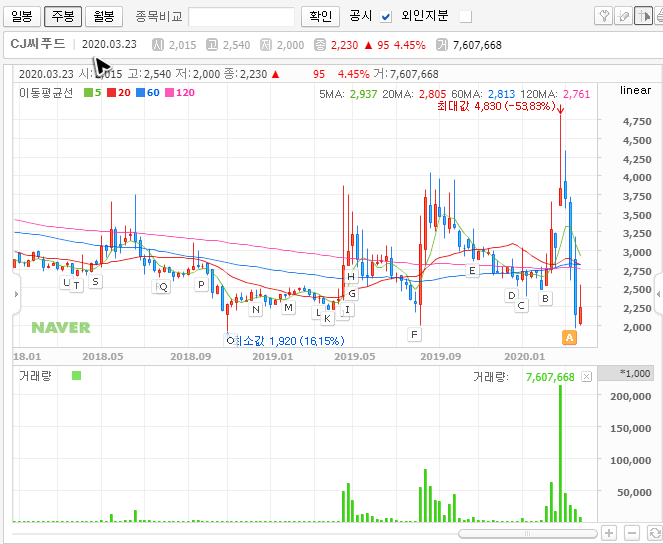
Task: Click the 거래량 7,607,668 green value
Action: [550, 377]
